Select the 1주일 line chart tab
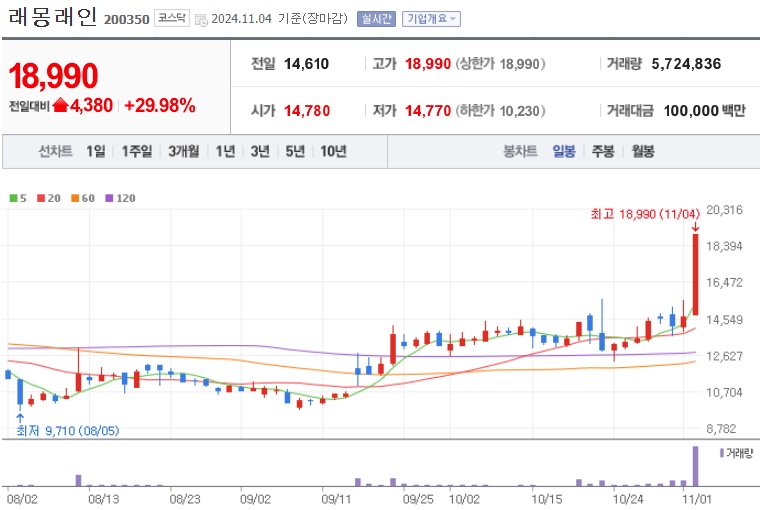This screenshot has height=510, width=760. pos(137,151)
